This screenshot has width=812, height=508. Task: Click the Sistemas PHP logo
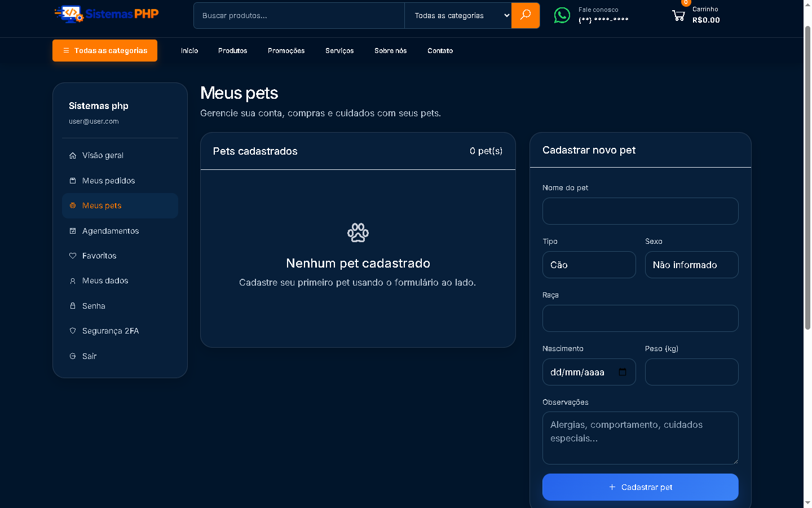coord(107,14)
